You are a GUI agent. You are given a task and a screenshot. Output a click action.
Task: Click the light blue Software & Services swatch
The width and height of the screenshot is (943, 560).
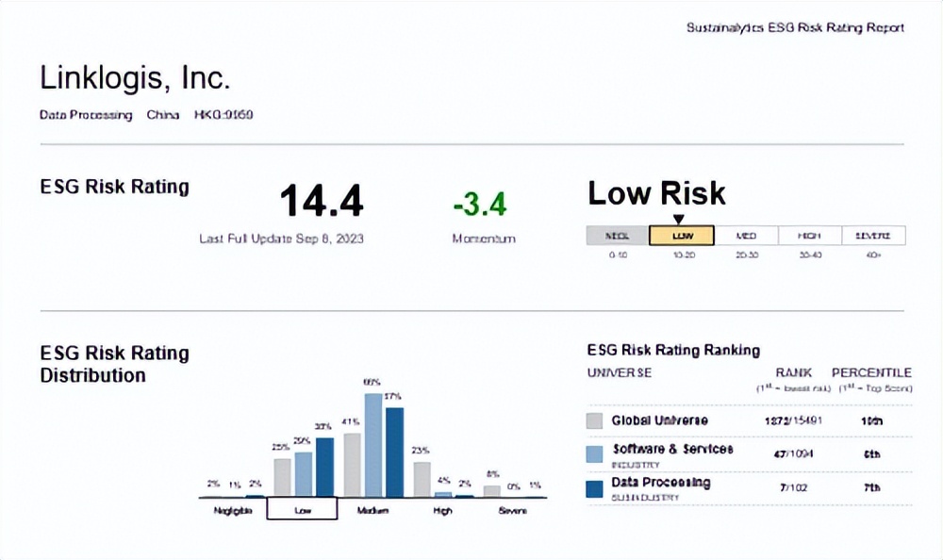pos(594,454)
